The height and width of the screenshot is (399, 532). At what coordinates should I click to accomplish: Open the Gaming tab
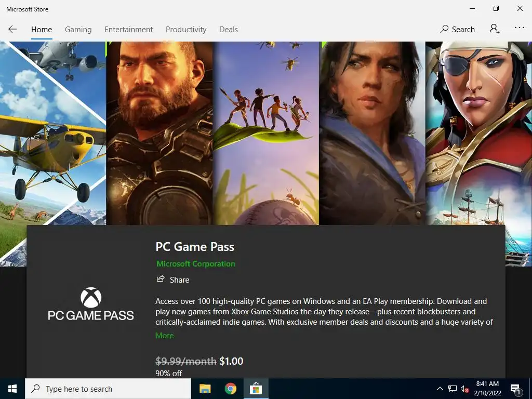coord(78,30)
